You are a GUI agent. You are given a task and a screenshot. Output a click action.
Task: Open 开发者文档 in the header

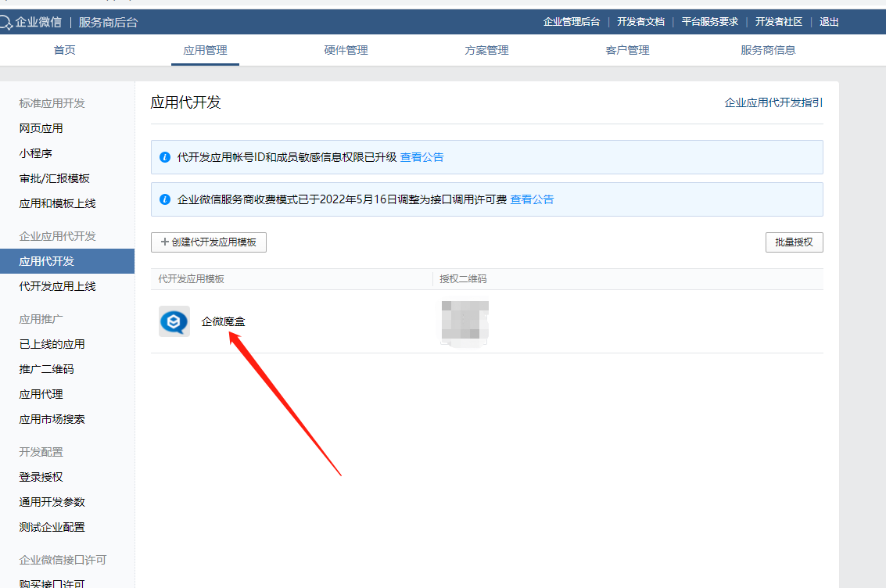[x=640, y=22]
